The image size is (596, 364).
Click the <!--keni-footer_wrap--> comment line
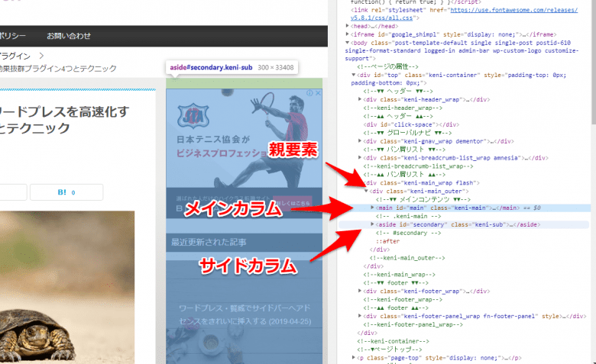403,299
